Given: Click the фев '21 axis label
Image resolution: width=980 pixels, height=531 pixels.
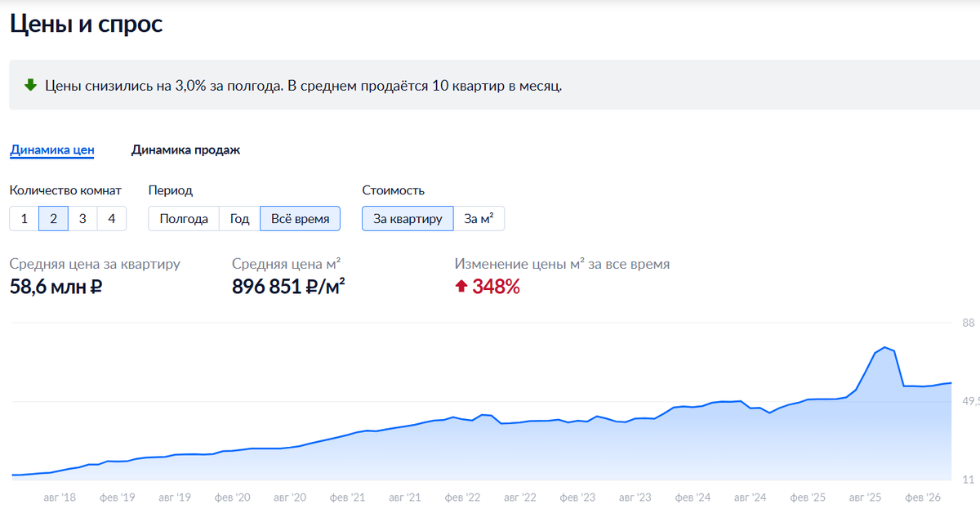Looking at the screenshot, I should [348, 497].
